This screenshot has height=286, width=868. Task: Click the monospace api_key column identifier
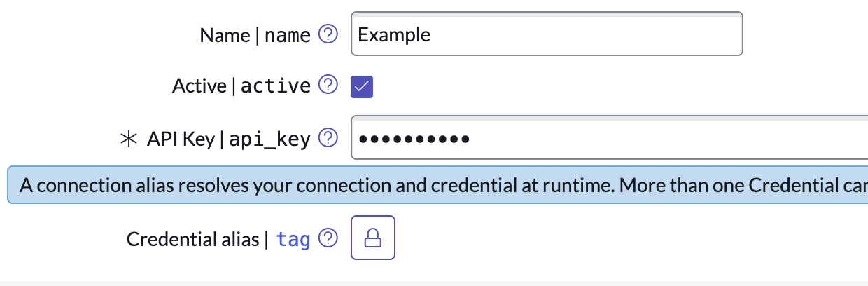[269, 139]
